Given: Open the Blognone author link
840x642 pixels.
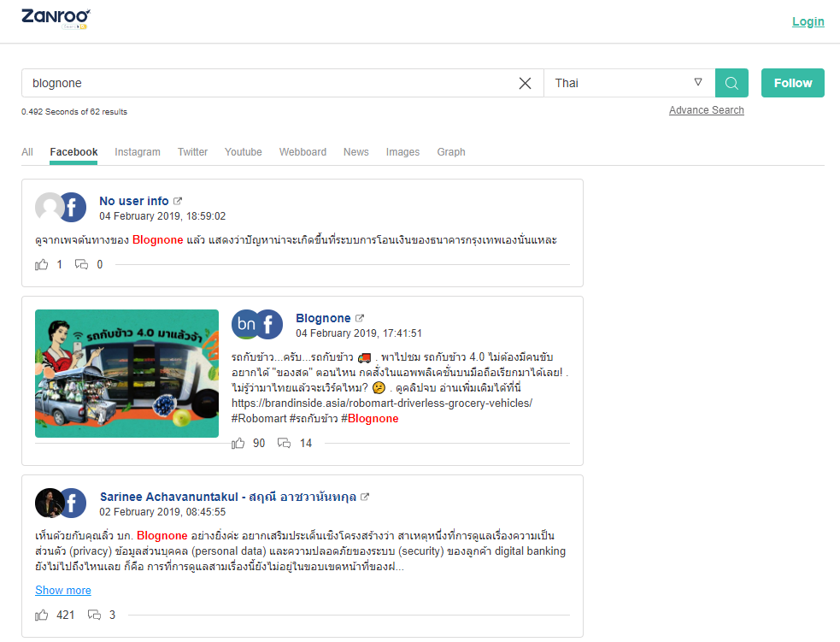Looking at the screenshot, I should click(x=323, y=318).
